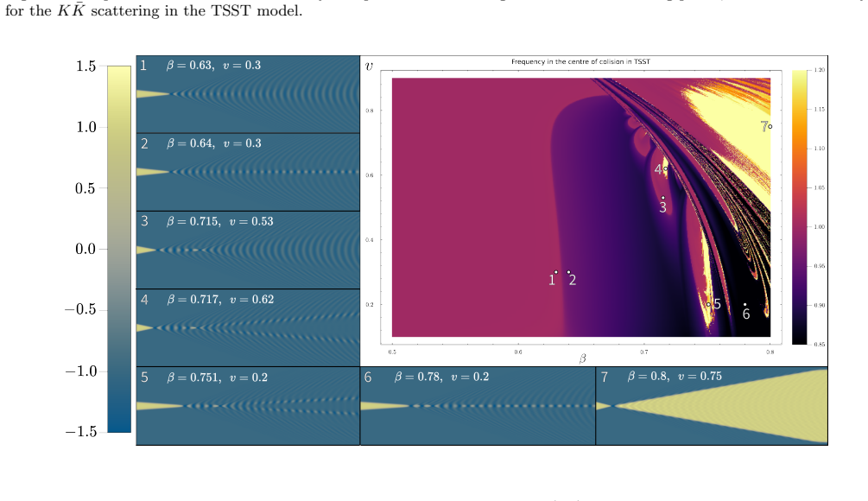Viewport: 868px width, 501px height.
Task: Click point marker 7 on the heatmap
Action: coord(770,126)
